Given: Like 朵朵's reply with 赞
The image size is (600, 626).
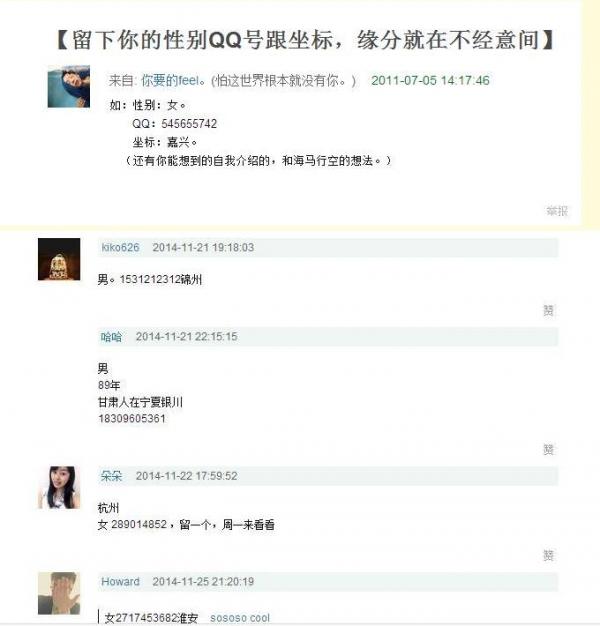Looking at the screenshot, I should pos(549,555).
